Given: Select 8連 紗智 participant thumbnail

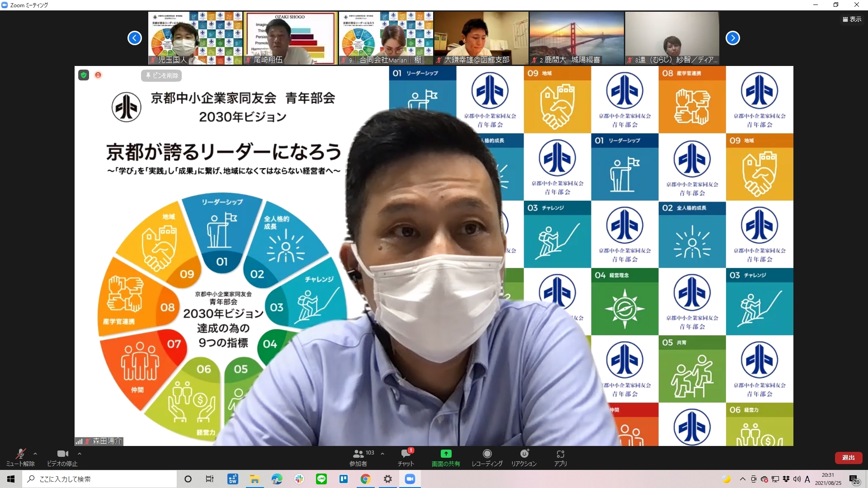Looking at the screenshot, I should coord(672,38).
